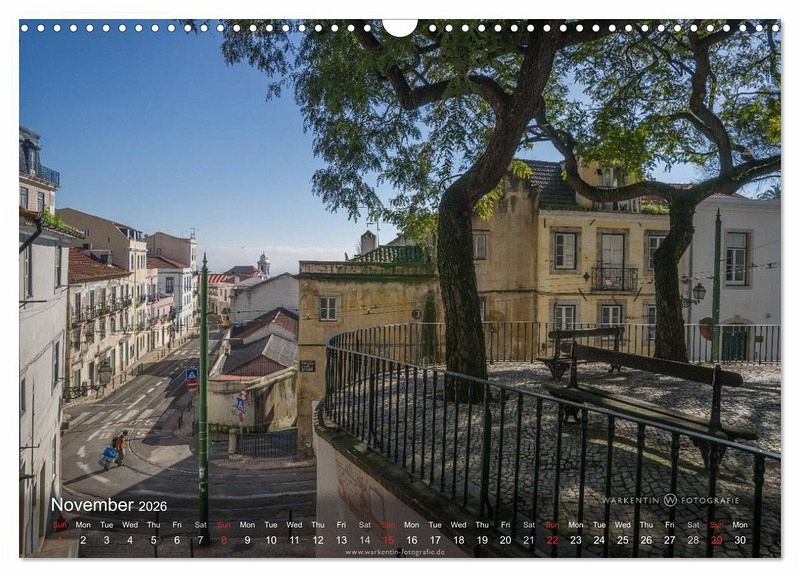Select date 18 in the calendar row
Image resolution: width=800 pixels, height=577 pixels.
[x=459, y=540]
